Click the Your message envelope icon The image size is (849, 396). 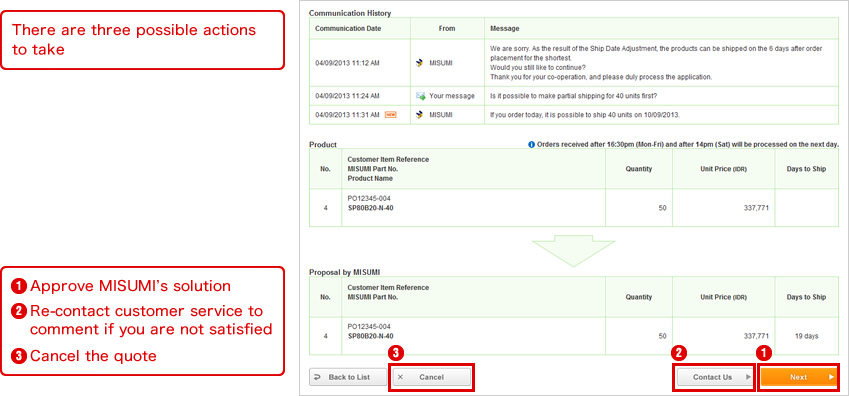tap(420, 96)
